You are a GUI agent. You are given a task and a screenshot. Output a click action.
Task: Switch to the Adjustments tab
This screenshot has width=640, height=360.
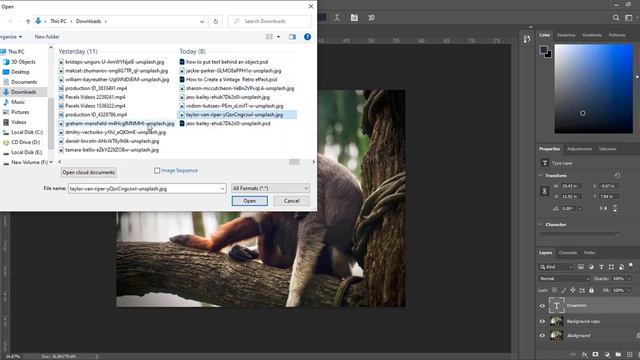pos(579,149)
